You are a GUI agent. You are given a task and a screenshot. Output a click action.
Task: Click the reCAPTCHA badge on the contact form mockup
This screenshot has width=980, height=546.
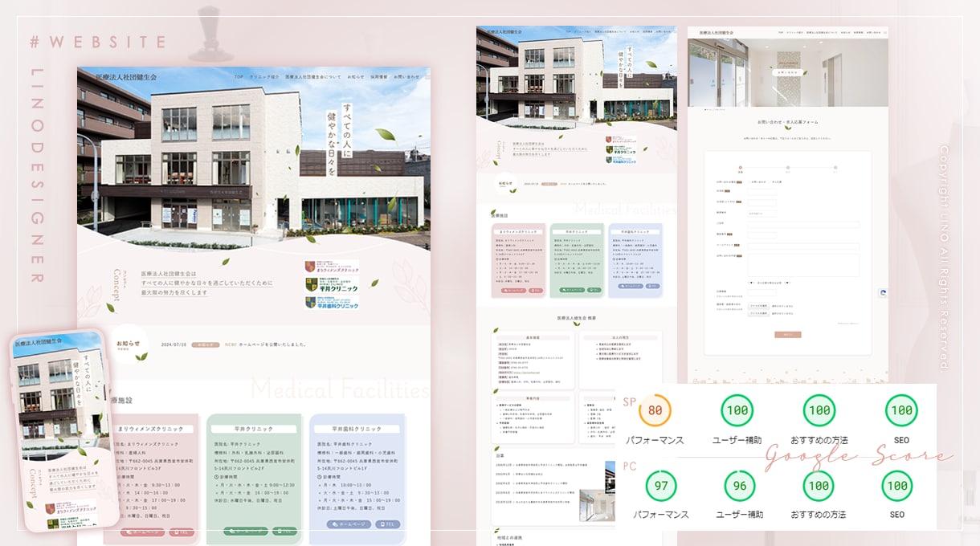pyautogui.click(x=883, y=293)
